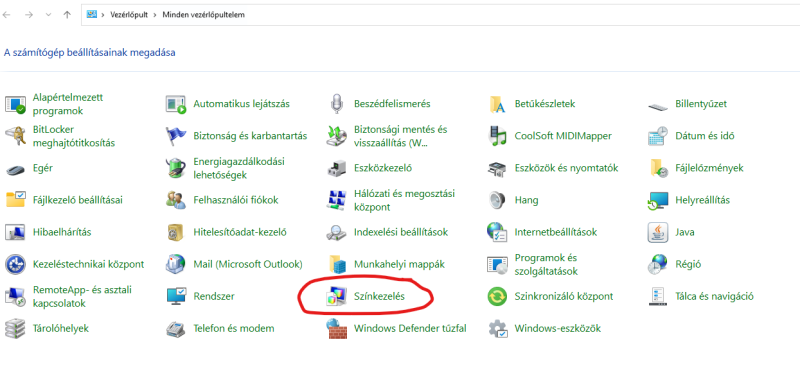Open the Hálózati és megosztási központ icon

[336, 200]
